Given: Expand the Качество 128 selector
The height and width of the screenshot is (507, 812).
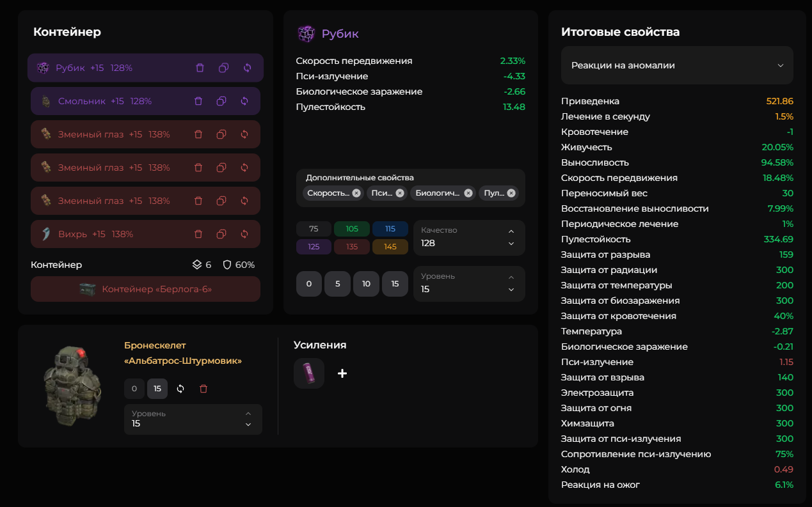Looking at the screenshot, I should click(x=469, y=238).
